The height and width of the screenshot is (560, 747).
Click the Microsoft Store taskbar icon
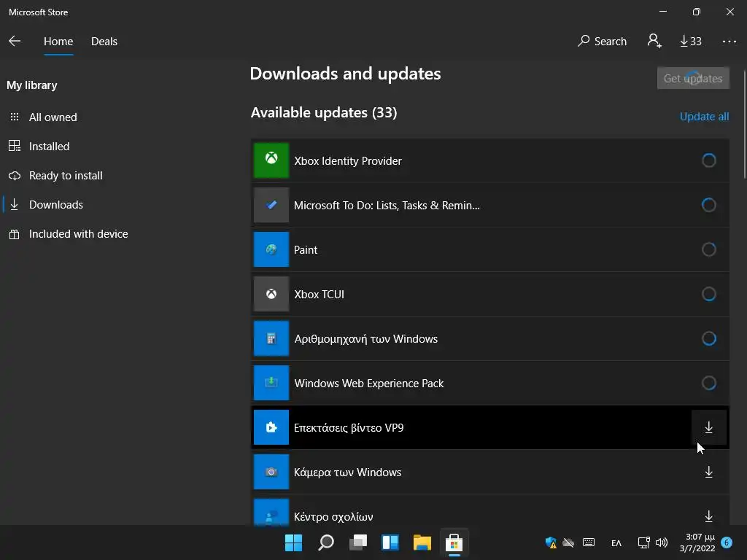click(454, 542)
